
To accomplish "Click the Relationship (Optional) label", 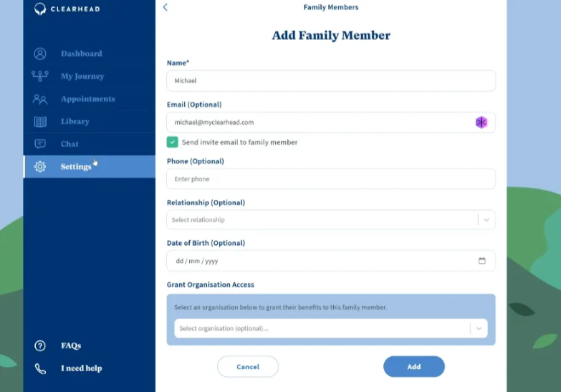I will pyautogui.click(x=206, y=203).
